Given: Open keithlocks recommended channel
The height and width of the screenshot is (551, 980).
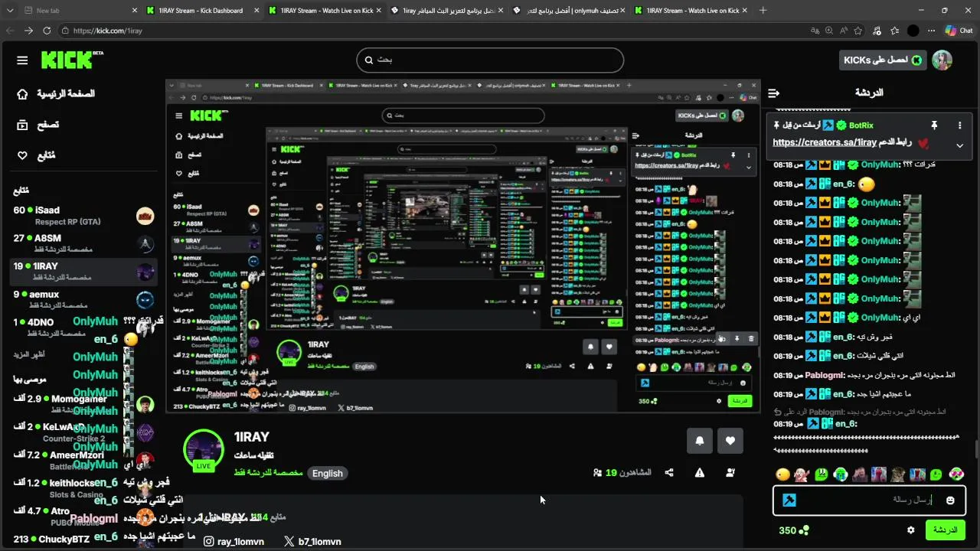Looking at the screenshot, I should (x=84, y=488).
